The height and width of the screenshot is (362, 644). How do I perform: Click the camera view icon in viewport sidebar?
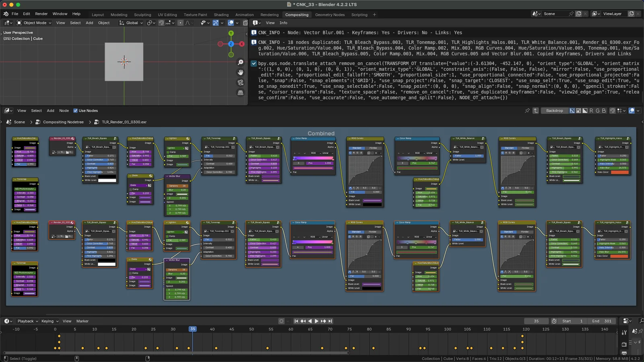tap(240, 82)
